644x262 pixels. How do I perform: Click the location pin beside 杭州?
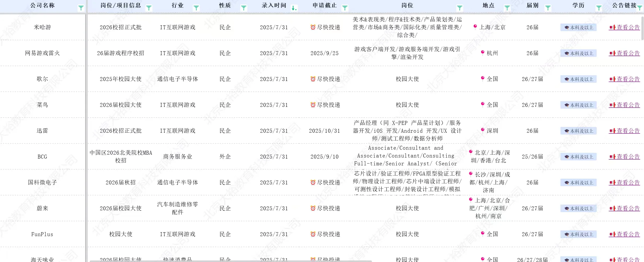(482, 53)
